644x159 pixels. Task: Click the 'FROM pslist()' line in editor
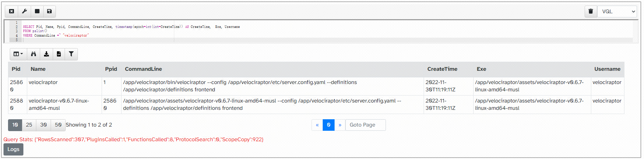pyautogui.click(x=35, y=31)
